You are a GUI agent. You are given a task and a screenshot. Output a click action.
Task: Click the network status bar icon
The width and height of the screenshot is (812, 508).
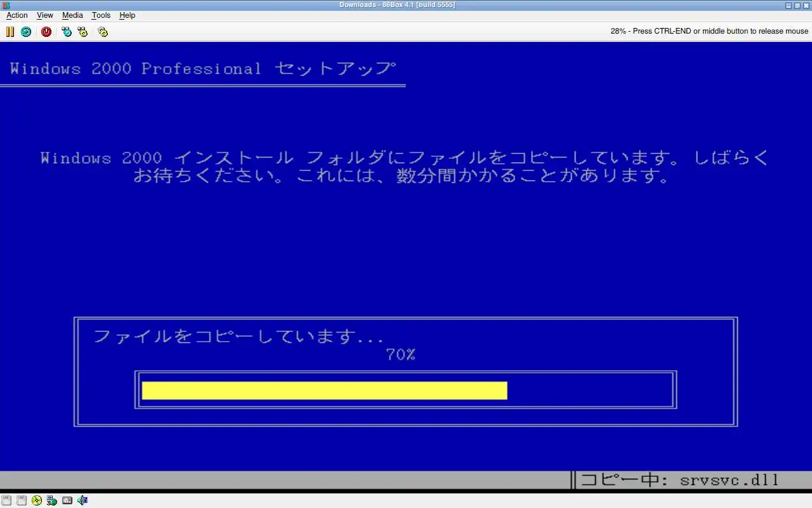click(52, 500)
